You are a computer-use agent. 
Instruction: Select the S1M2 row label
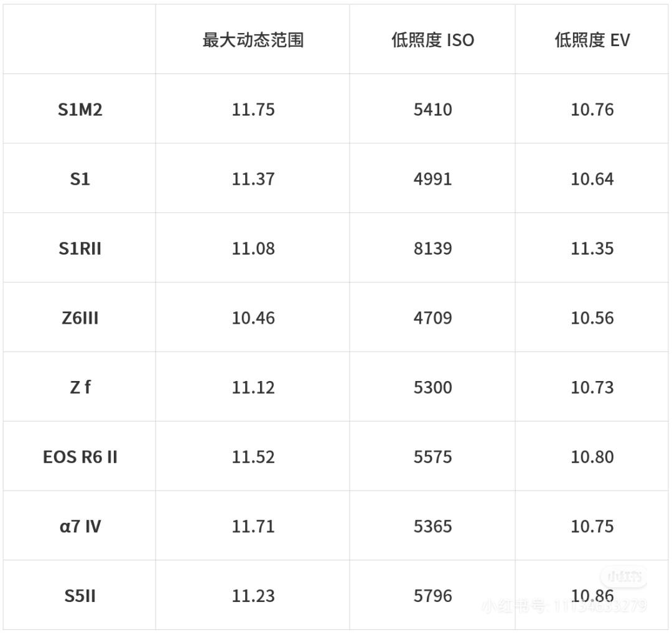coord(80,110)
